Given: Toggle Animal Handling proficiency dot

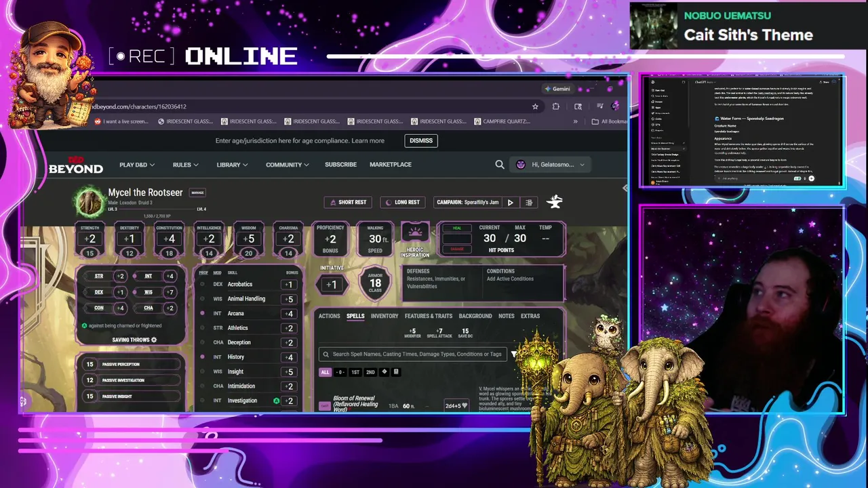Looking at the screenshot, I should point(202,299).
